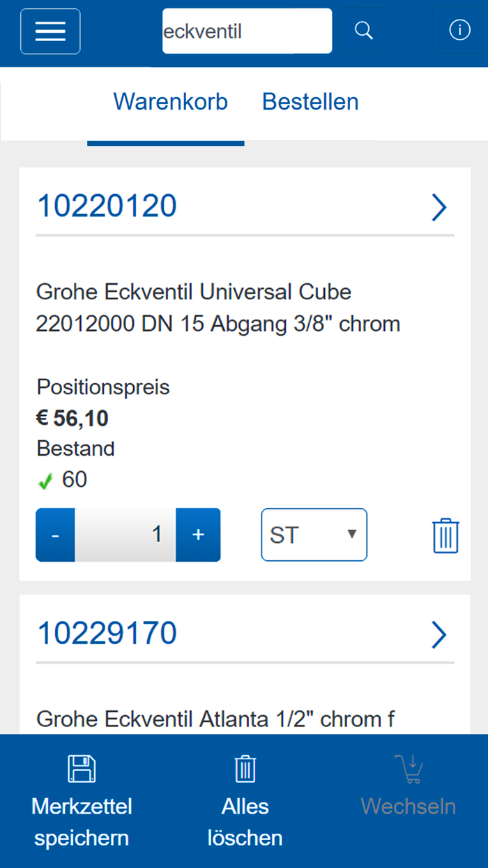Image resolution: width=488 pixels, height=868 pixels.
Task: Switch to the Bestellen tab
Action: (x=310, y=102)
